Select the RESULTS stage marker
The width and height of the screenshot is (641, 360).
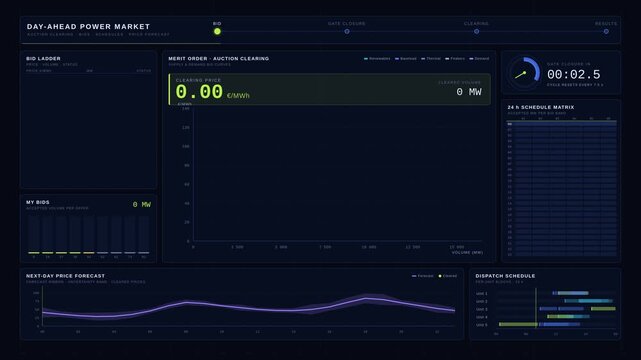(606, 31)
